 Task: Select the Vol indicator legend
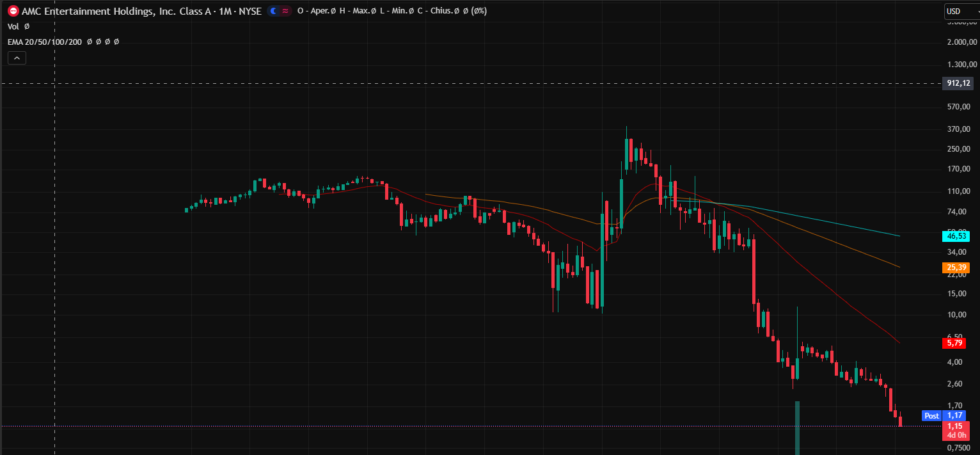click(x=19, y=26)
